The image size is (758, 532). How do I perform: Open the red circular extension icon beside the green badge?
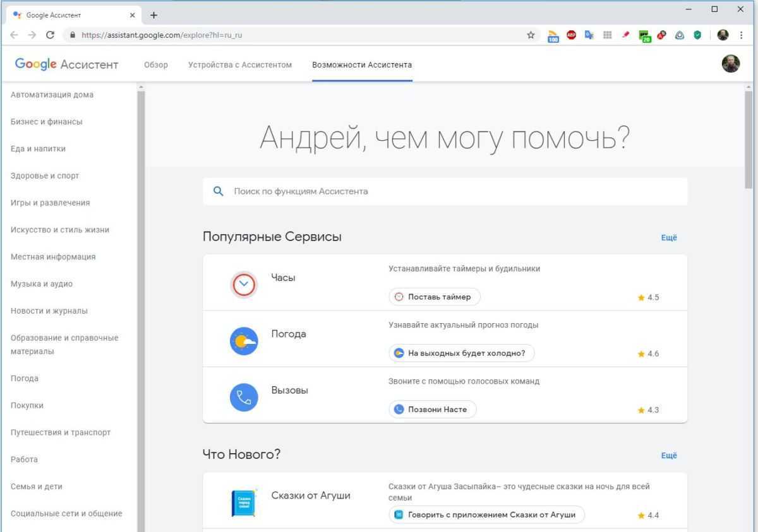point(662,35)
